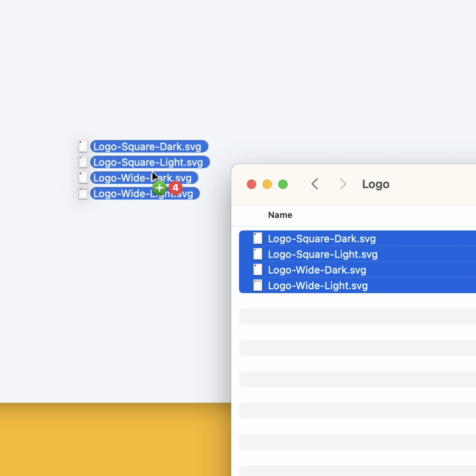Click the dragged Logo-Square-Dark.svg icon on desktop
Viewport: 476px width, 476px height.
pyautogui.click(x=83, y=146)
